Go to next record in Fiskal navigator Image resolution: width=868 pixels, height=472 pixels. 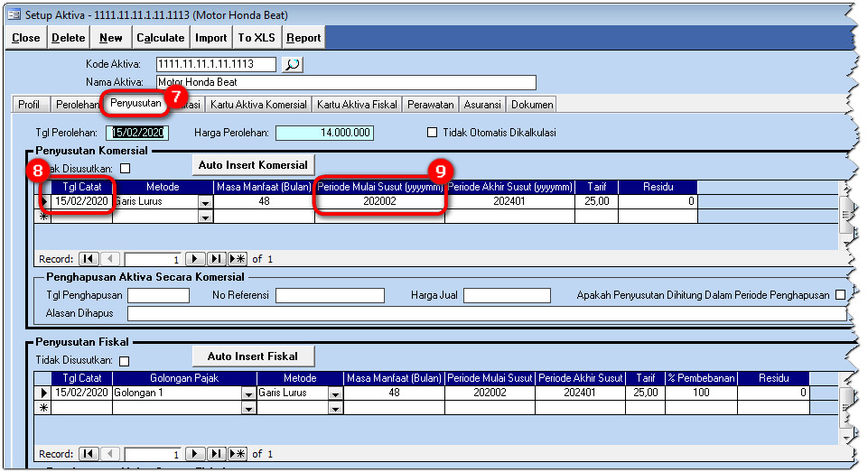(196, 454)
